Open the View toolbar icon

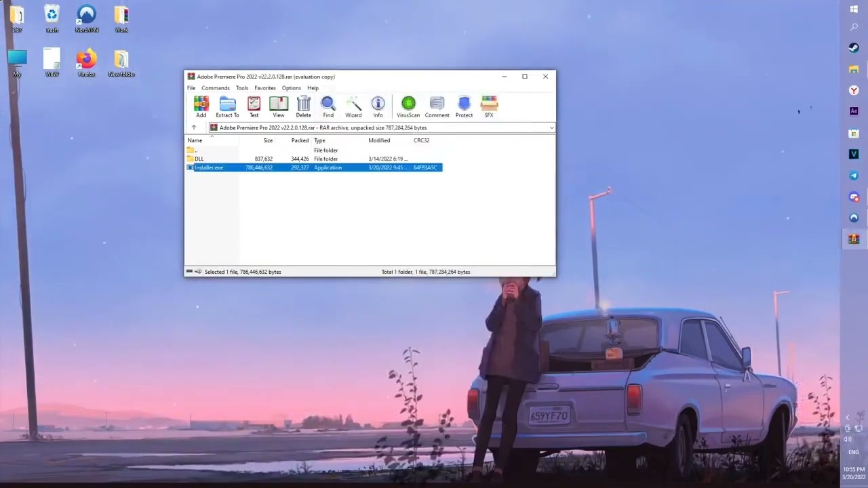[x=278, y=106]
